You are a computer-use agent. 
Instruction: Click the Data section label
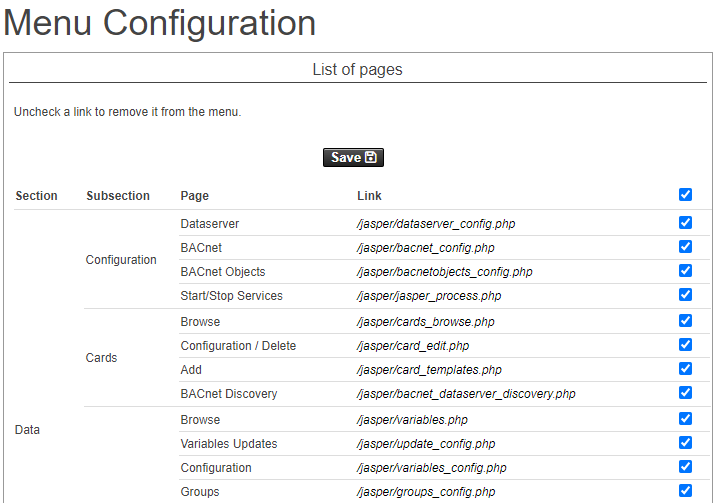coord(28,430)
